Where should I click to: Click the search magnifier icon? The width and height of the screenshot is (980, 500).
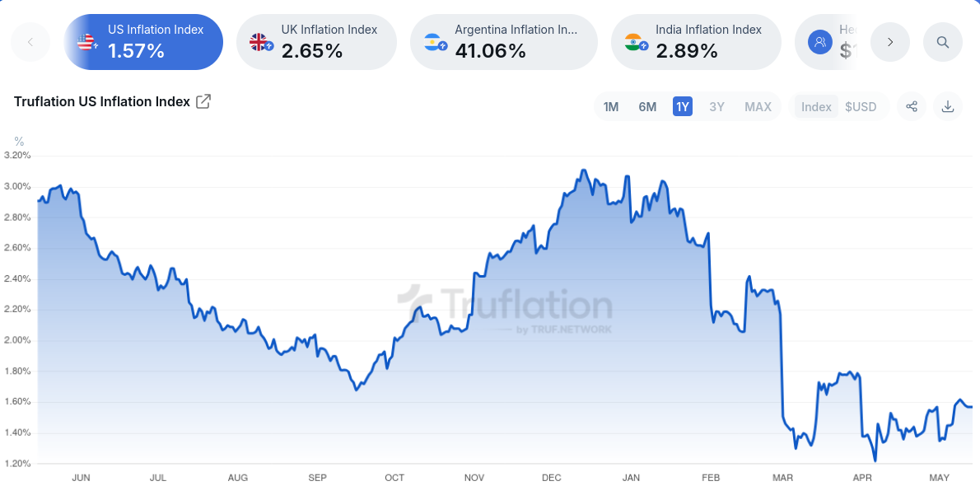coord(943,42)
